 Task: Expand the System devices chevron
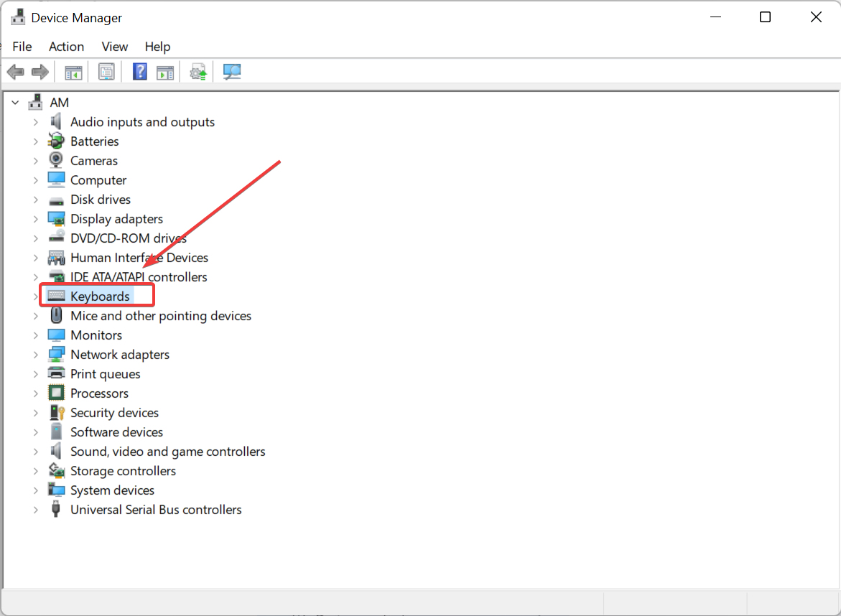(35, 490)
